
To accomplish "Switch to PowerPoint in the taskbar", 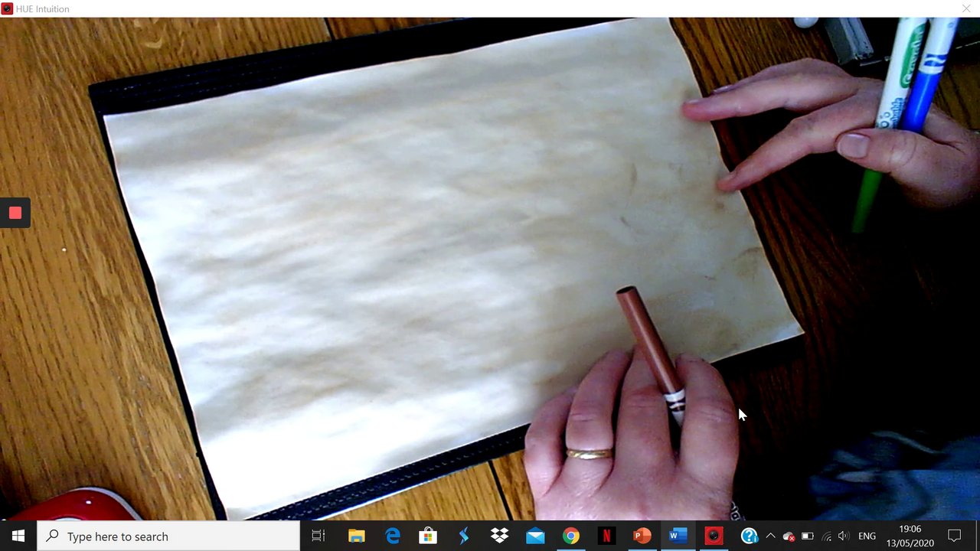I will (642, 536).
